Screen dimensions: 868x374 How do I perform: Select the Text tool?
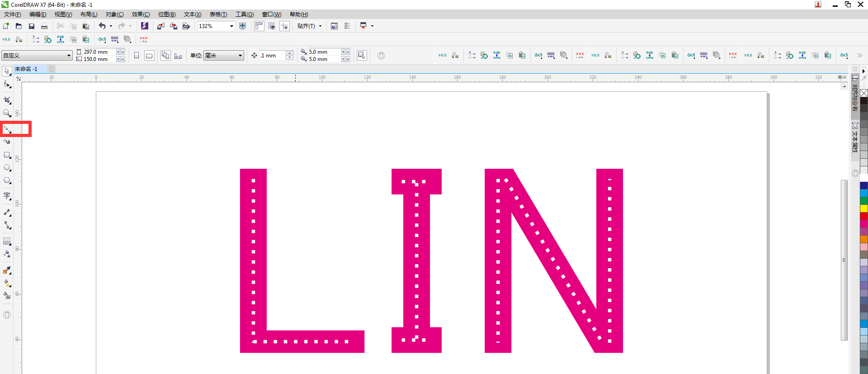pos(7,196)
